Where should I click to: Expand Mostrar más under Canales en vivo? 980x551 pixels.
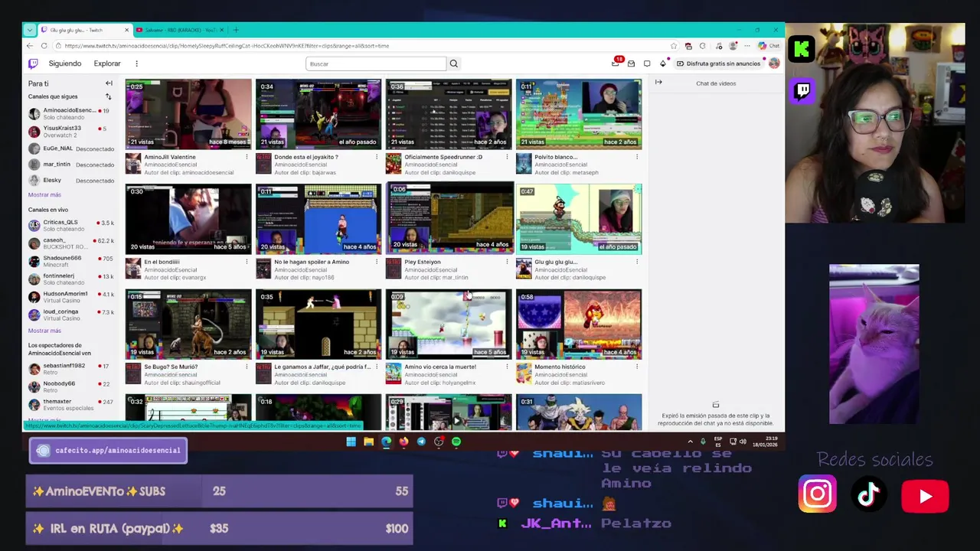pyautogui.click(x=44, y=331)
